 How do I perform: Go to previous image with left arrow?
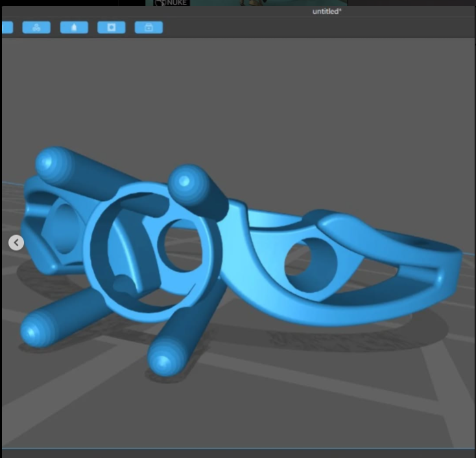click(x=16, y=242)
